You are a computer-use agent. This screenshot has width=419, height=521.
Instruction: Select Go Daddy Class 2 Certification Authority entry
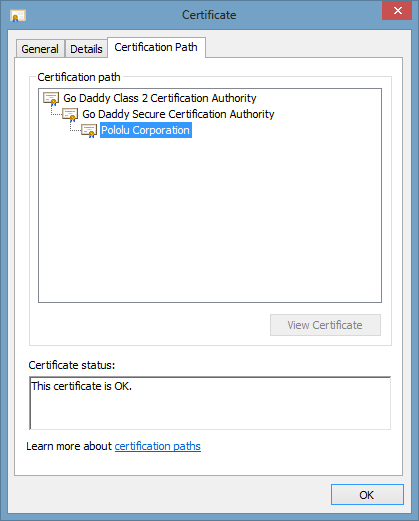point(160,98)
